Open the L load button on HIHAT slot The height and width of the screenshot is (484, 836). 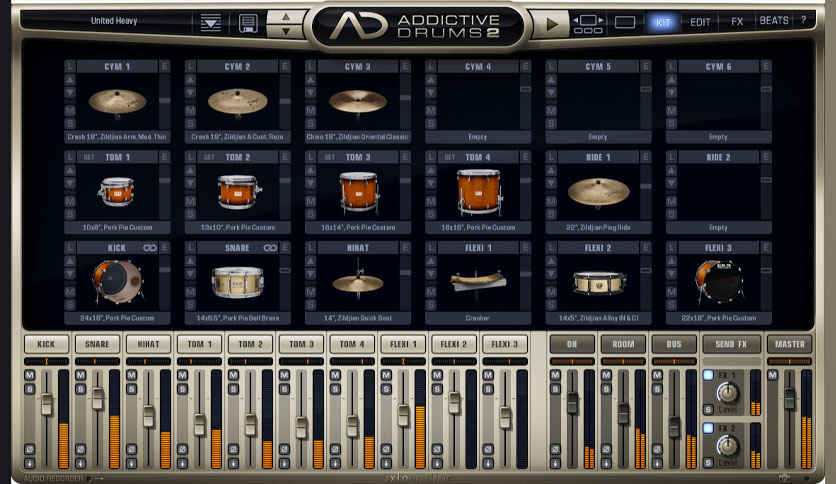(x=310, y=248)
